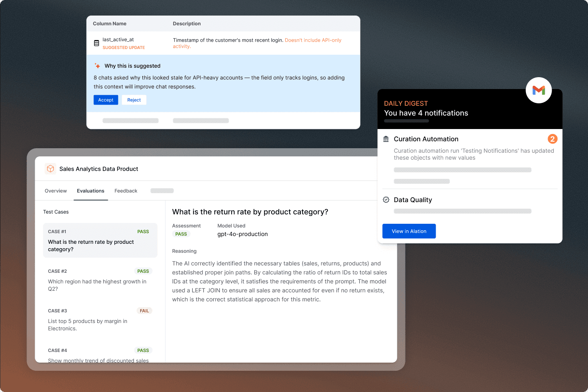Viewport: 588px width, 392px height.
Task: Click the sparkle icon near Why this is suggested
Action: coord(97,66)
